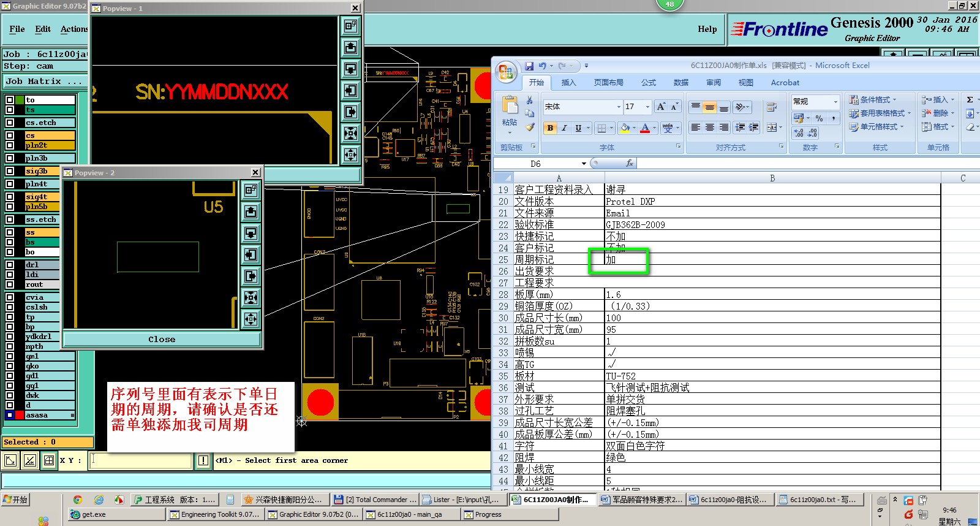980x526 pixels.
Task: Click the Chrome icon on the taskbar
Action: tap(77, 500)
